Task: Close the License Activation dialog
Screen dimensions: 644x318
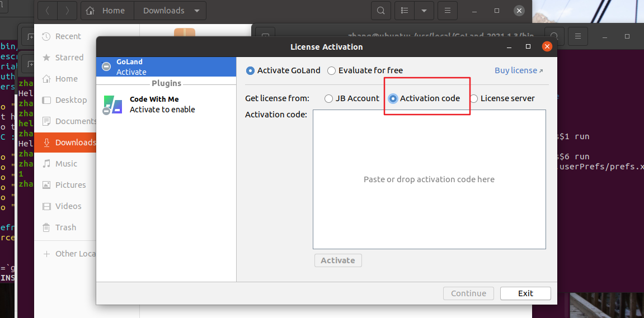Action: 547,47
